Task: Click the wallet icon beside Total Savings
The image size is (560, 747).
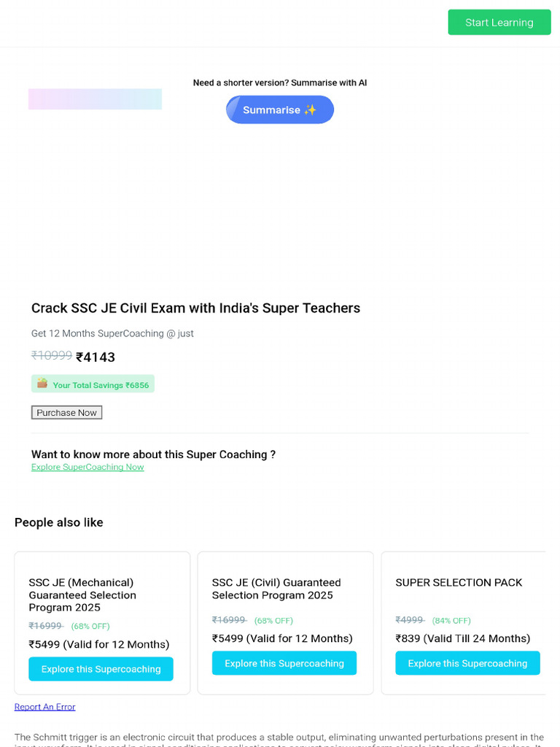Action: click(42, 384)
